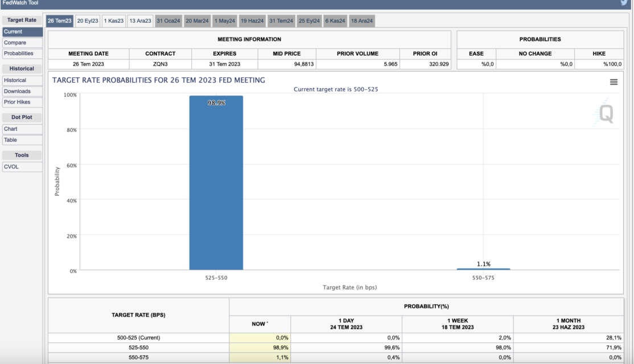Select Current in Target Rate sidebar
Image resolution: width=634 pixels, height=364 pixels.
point(22,31)
